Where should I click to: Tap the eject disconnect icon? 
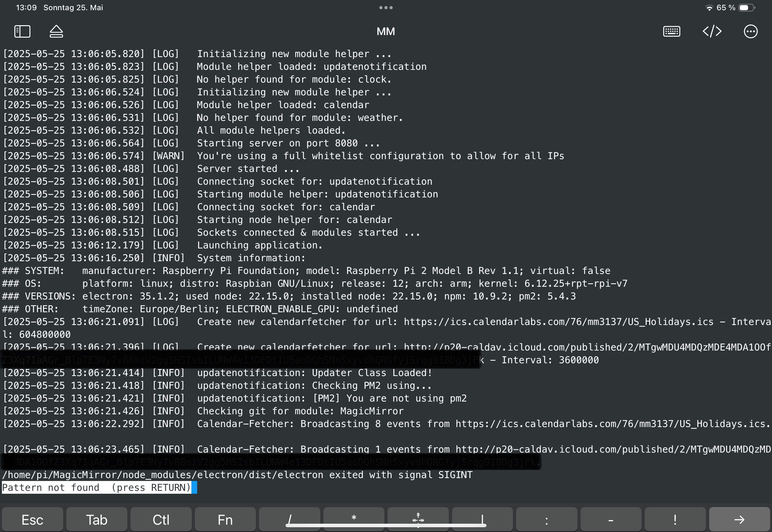[56, 32]
